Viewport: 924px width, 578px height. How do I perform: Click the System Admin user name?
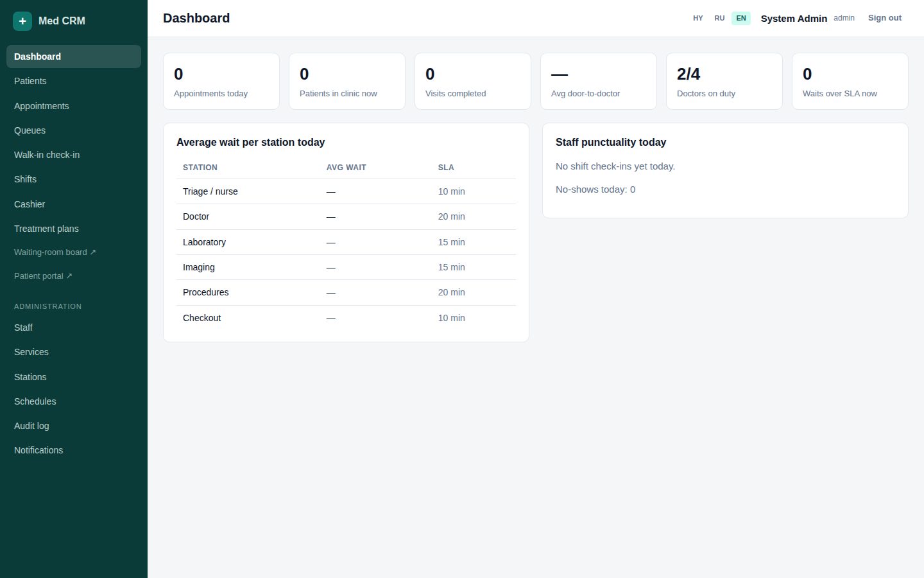(794, 19)
